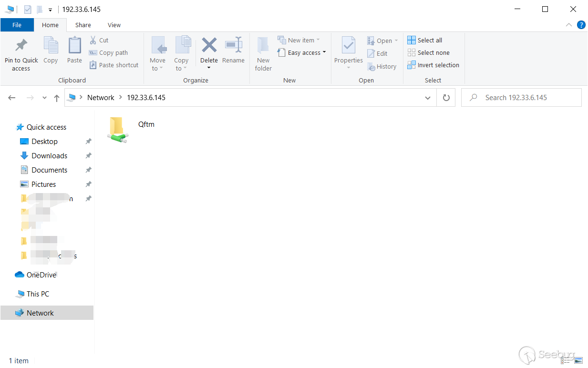Click the Up one level arrow
Image resolution: width=588 pixels, height=368 pixels.
pyautogui.click(x=57, y=98)
